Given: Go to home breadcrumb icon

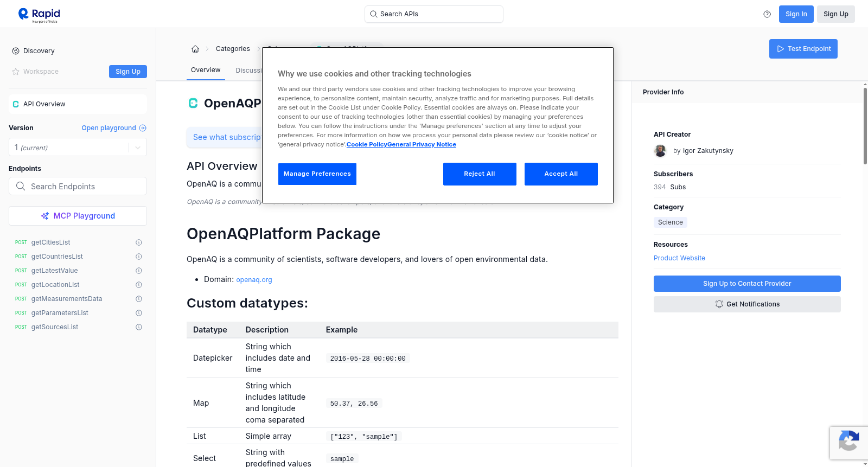Looking at the screenshot, I should [195, 49].
